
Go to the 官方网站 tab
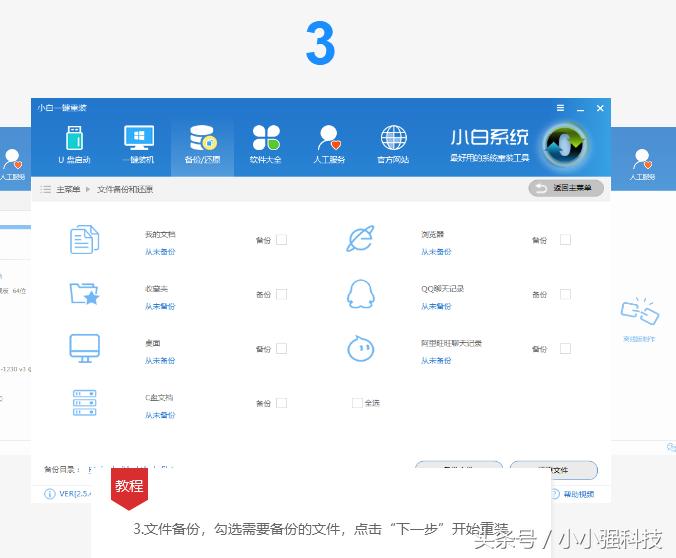(393, 145)
